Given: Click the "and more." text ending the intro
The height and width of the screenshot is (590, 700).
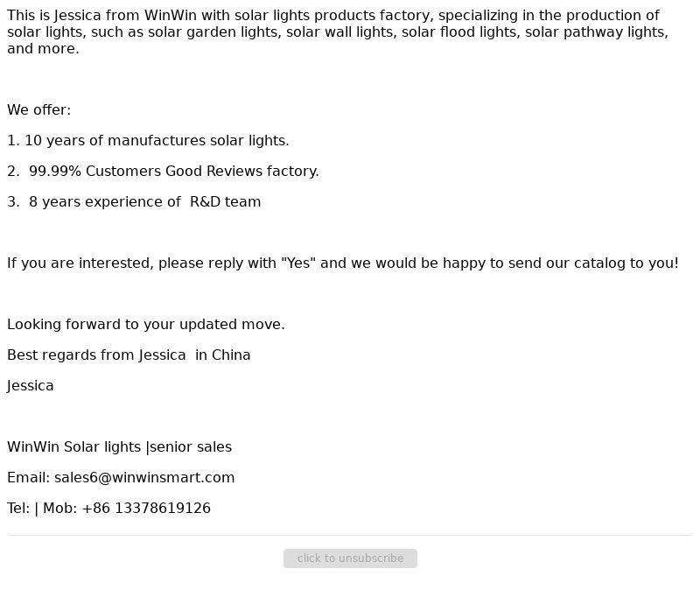Looking at the screenshot, I should point(43,49).
